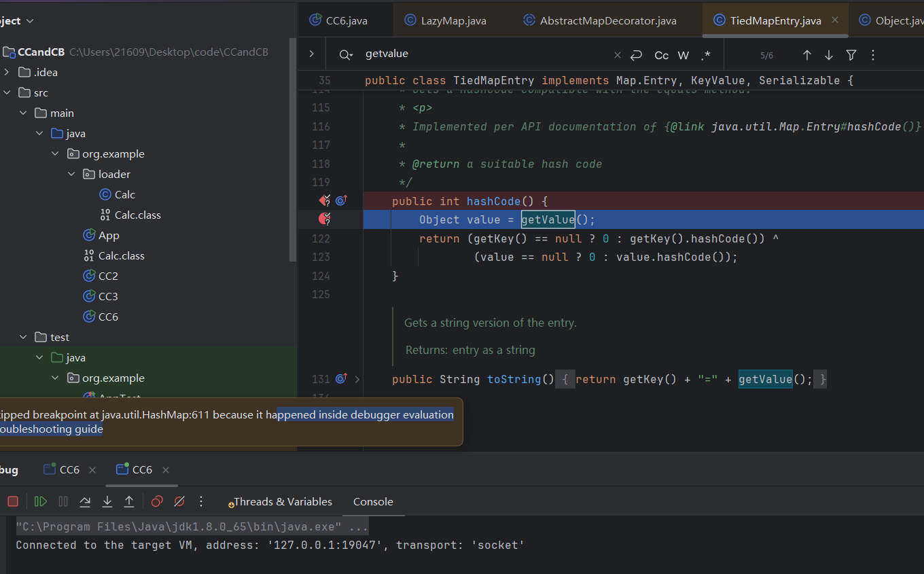Stop the CC6 debug session
Viewport: 924px width, 574px height.
[x=13, y=501]
